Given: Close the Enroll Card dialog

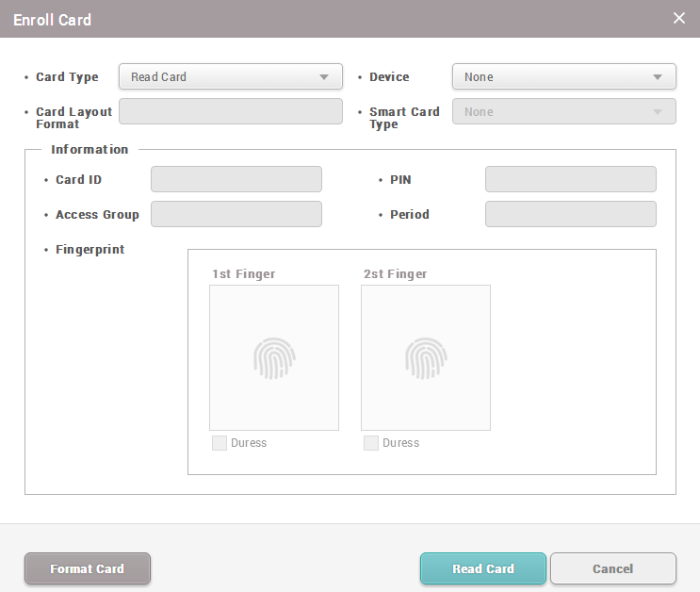Looking at the screenshot, I should coord(679,19).
